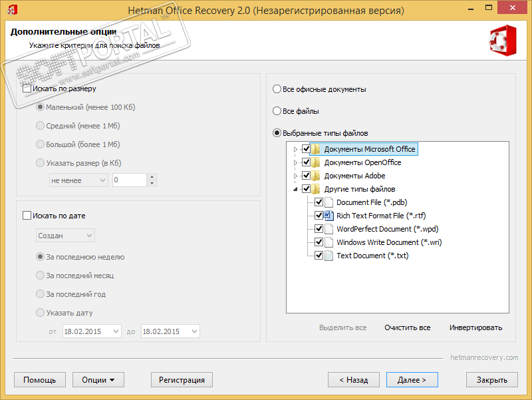Click the Регистрация button
The image size is (532, 400).
pos(182,379)
